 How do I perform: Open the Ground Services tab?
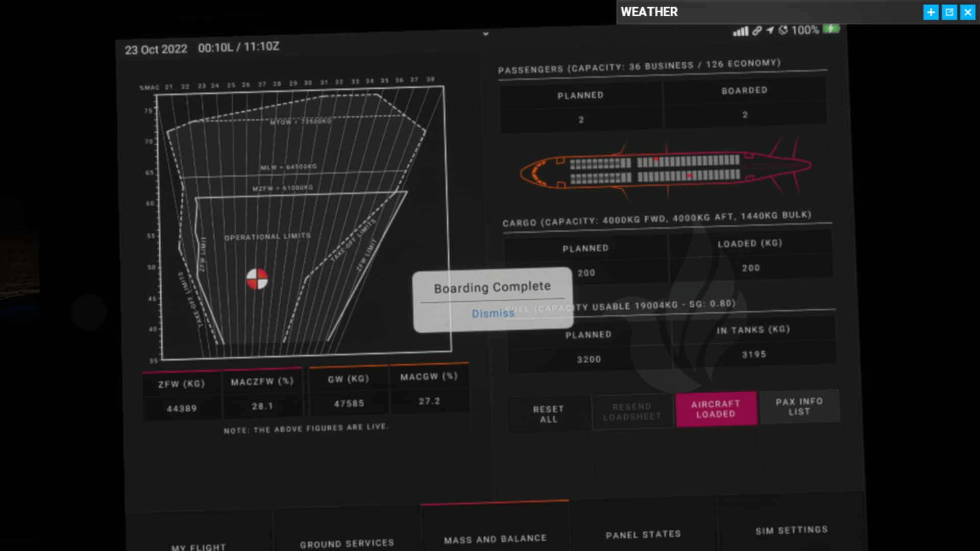pyautogui.click(x=347, y=543)
